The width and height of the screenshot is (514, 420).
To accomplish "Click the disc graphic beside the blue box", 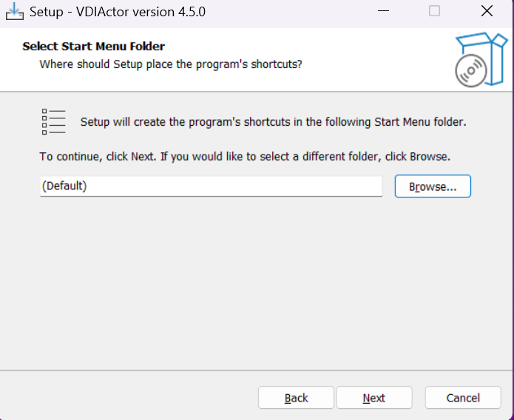I will coord(470,71).
